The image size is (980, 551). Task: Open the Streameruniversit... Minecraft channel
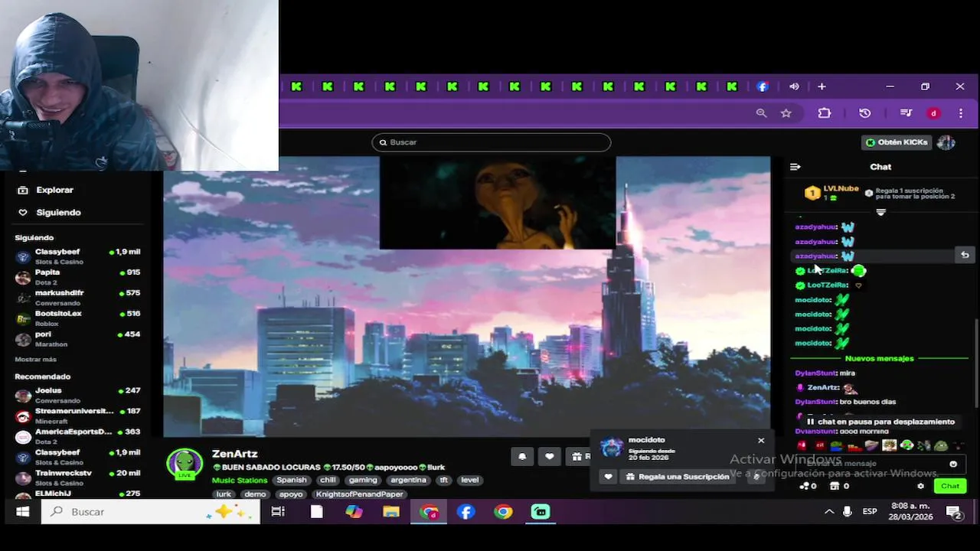pos(78,416)
